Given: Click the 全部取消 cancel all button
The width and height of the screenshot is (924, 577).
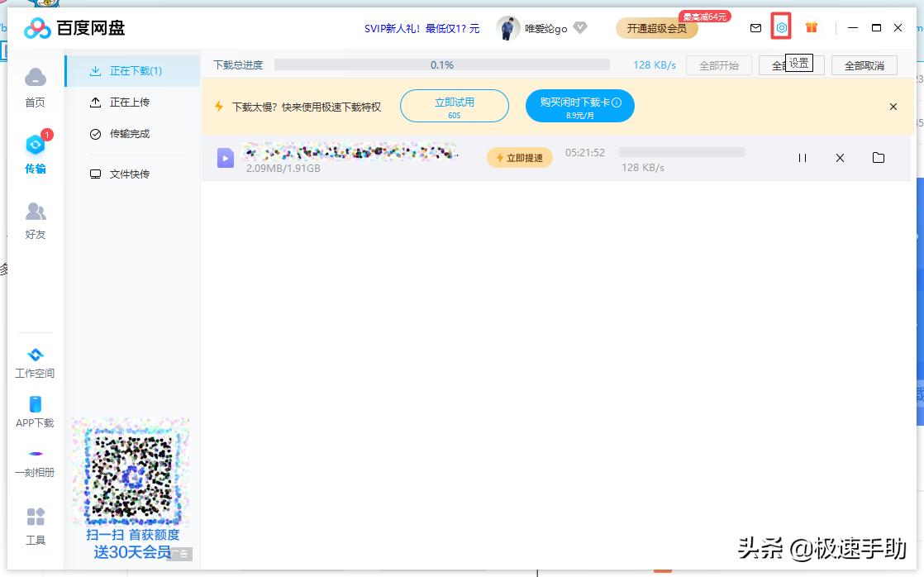Looking at the screenshot, I should pyautogui.click(x=864, y=64).
